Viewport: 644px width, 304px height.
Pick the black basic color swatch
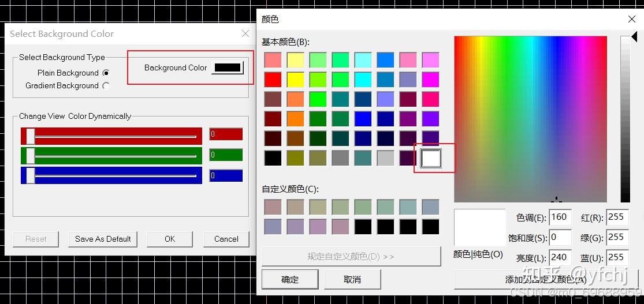point(273,159)
